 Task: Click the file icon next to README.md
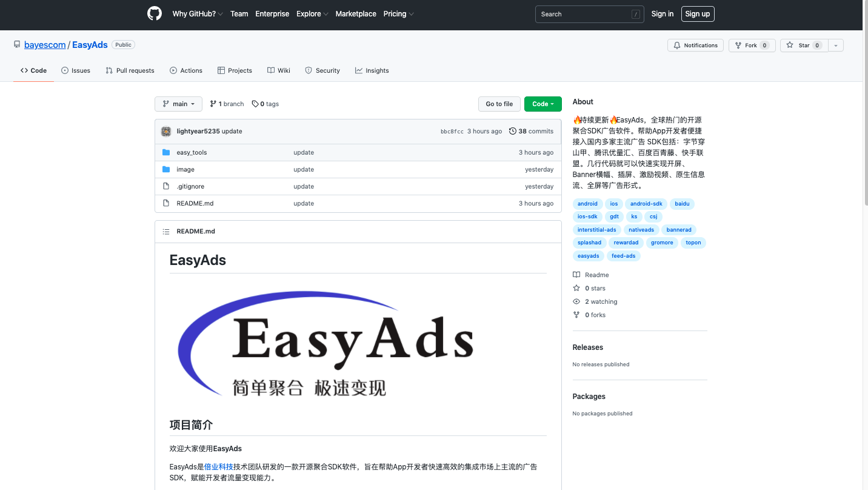pyautogui.click(x=166, y=203)
